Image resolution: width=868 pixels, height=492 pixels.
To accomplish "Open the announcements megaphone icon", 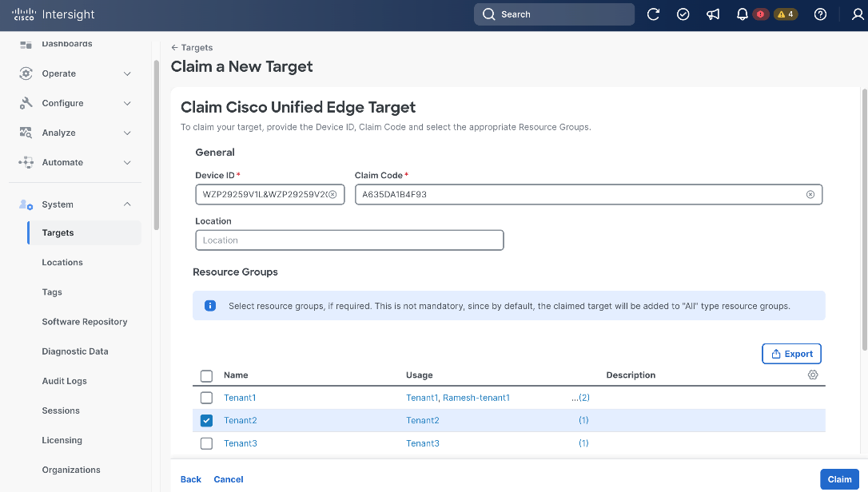I will [x=713, y=14].
